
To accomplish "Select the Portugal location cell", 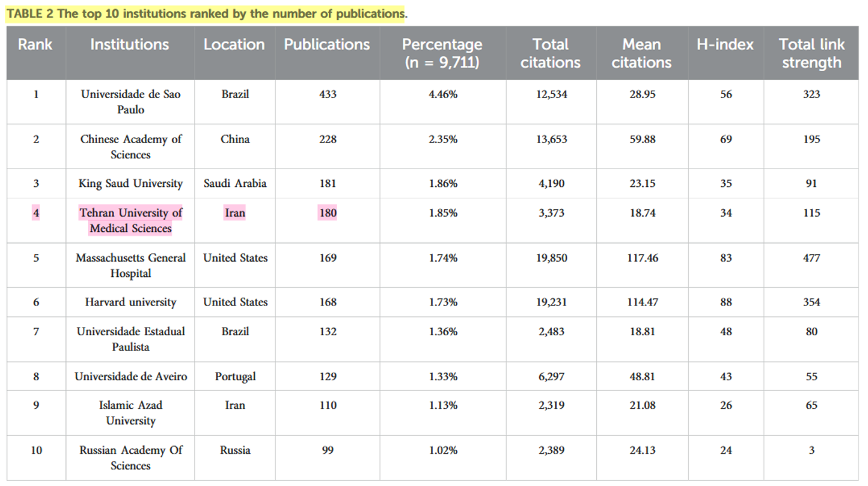I will pyautogui.click(x=235, y=376).
